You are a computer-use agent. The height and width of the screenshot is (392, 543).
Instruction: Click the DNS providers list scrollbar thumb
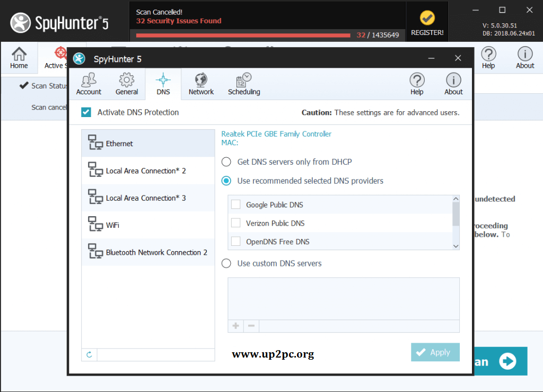[456, 213]
